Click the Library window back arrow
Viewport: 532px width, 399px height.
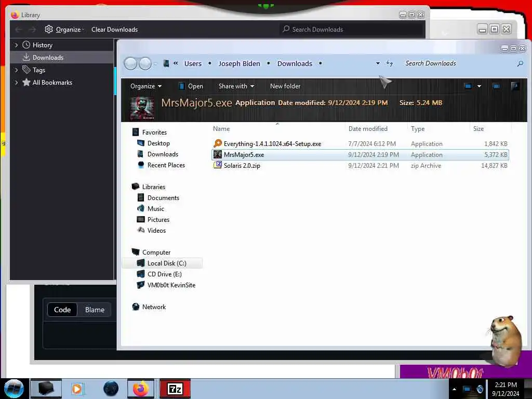pyautogui.click(x=19, y=30)
